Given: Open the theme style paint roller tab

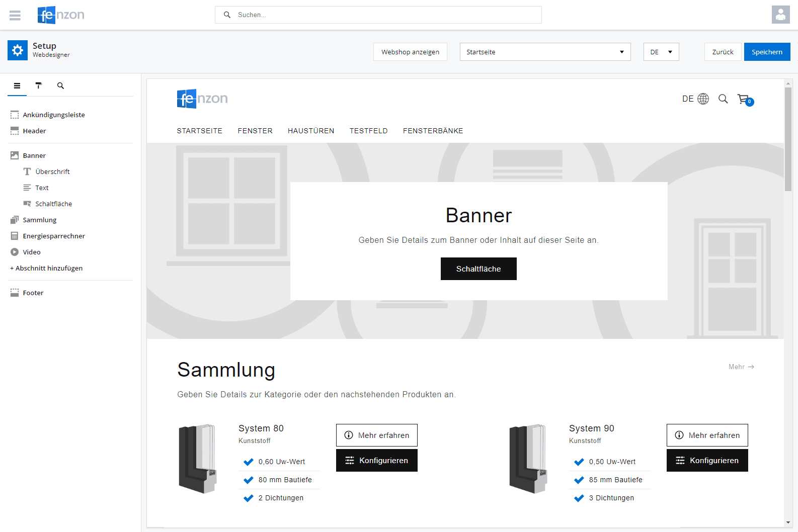Looking at the screenshot, I should [x=39, y=85].
